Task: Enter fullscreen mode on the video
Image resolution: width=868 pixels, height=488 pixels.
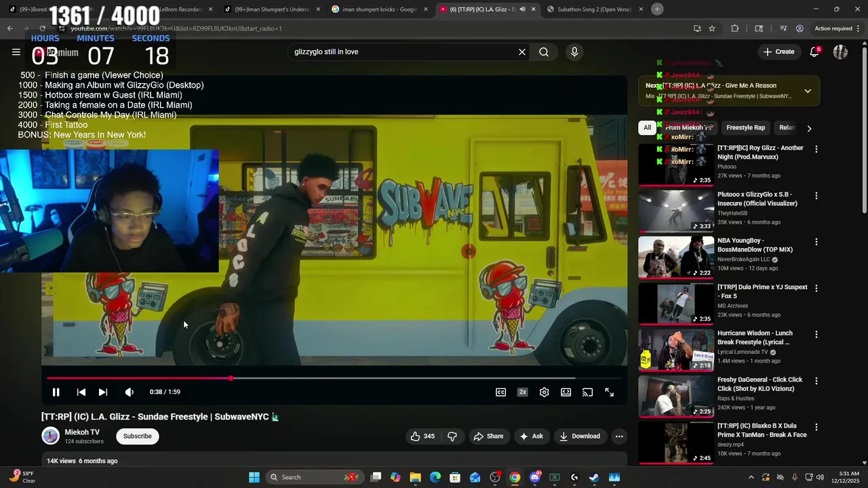Action: coord(609,392)
